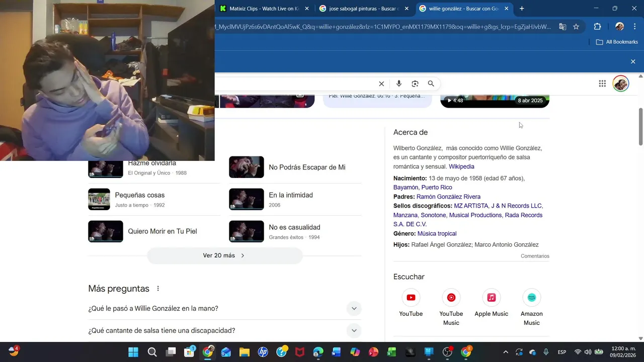This screenshot has height=362, width=644.
Task: Open the song No es casualidad
Action: tap(295, 231)
